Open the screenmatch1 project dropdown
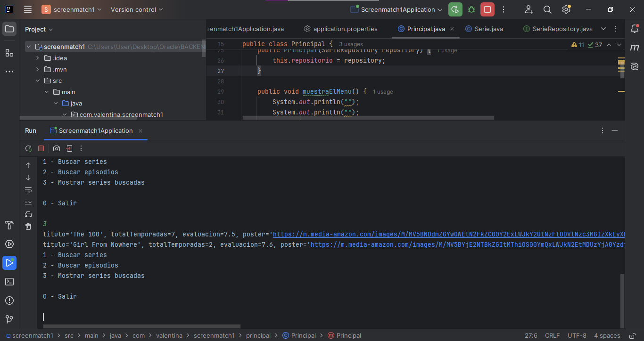Screen dimensions: 644x341 click(72, 9)
